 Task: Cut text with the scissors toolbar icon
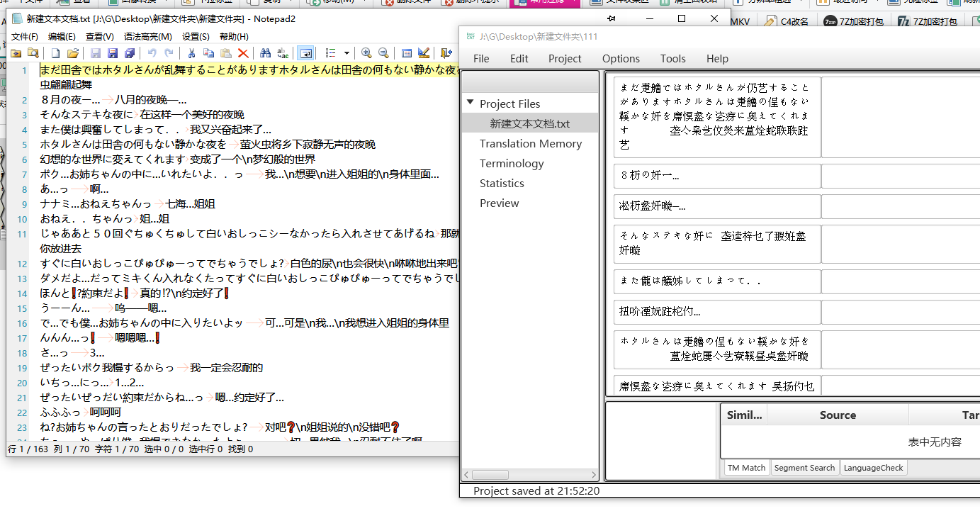click(x=191, y=52)
